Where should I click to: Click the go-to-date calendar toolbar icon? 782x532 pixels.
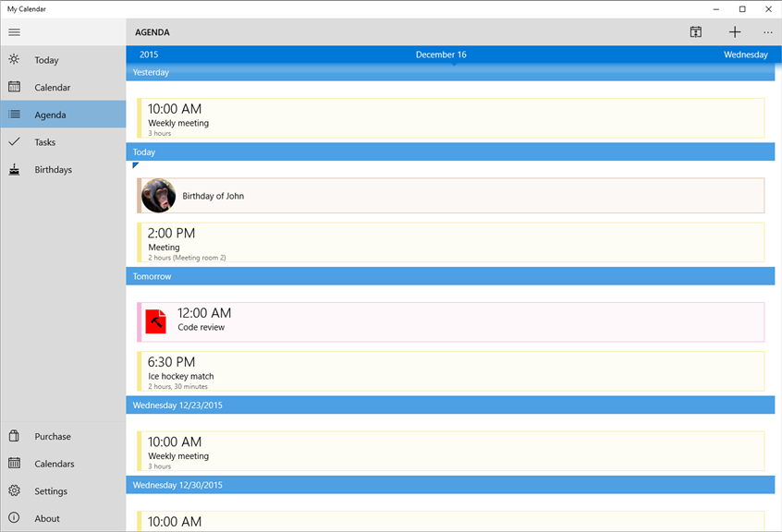pyautogui.click(x=696, y=32)
